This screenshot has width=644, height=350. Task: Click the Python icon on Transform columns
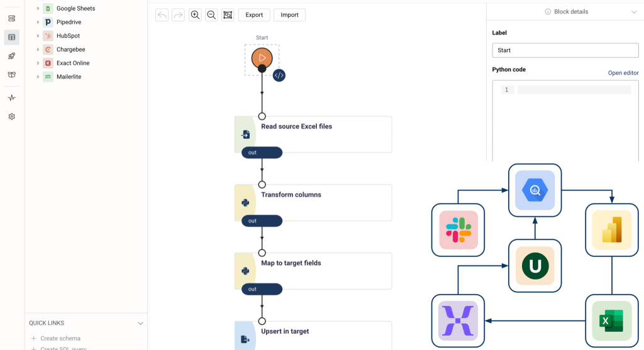pyautogui.click(x=245, y=203)
